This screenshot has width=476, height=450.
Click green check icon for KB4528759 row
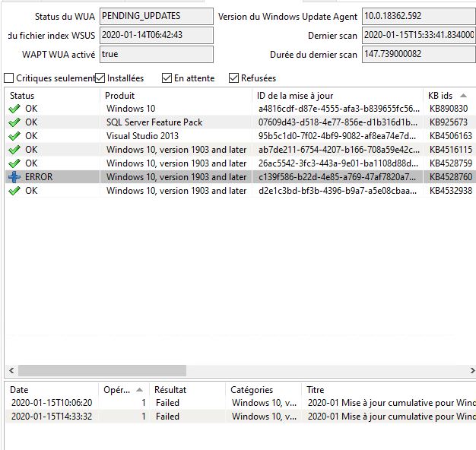coord(14,163)
